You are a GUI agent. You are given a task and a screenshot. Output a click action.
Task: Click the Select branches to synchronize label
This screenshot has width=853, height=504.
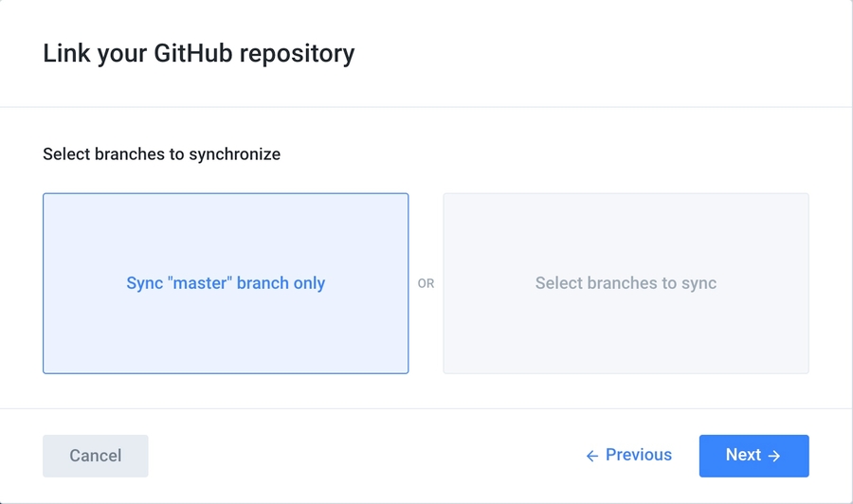pyautogui.click(x=161, y=153)
